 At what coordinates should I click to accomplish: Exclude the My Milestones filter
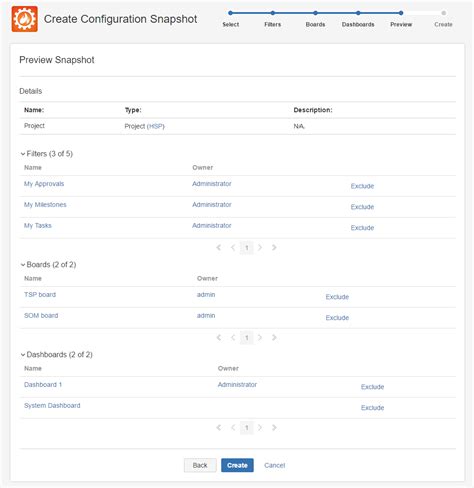click(x=362, y=207)
